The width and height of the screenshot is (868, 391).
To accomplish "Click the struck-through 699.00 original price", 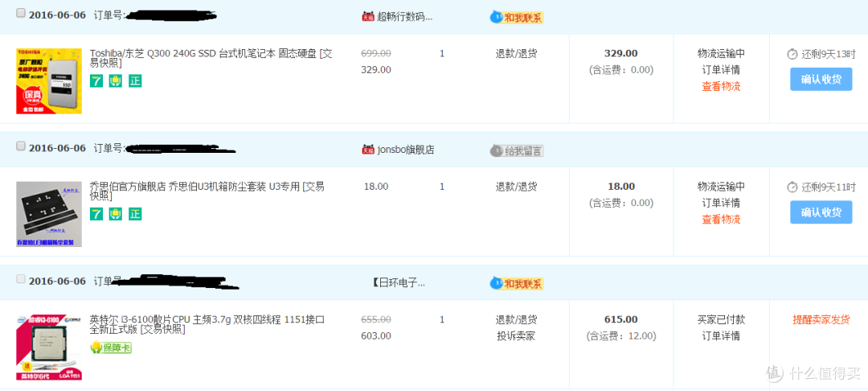I will point(376,53).
